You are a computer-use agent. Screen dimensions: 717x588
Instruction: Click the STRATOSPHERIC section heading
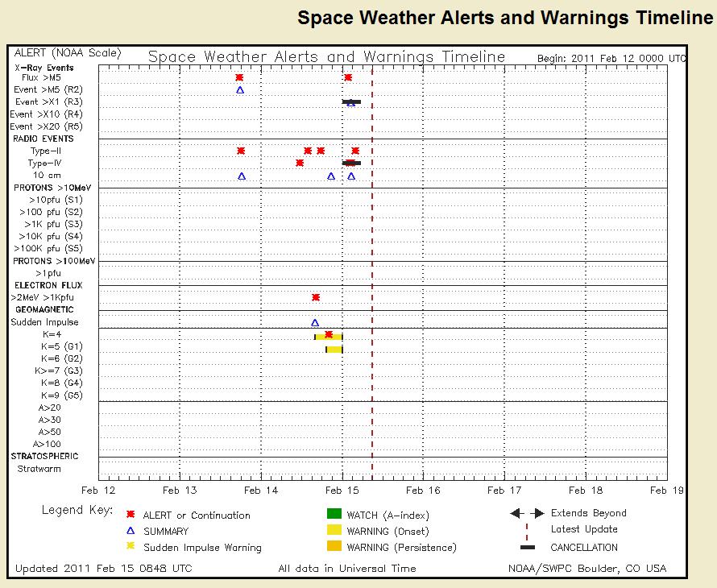coord(45,456)
